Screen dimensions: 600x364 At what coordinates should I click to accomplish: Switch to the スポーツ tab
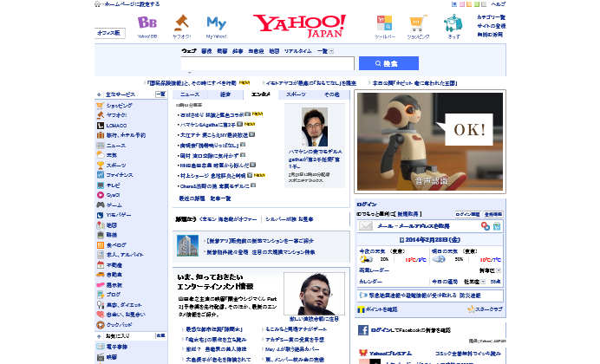(x=296, y=94)
